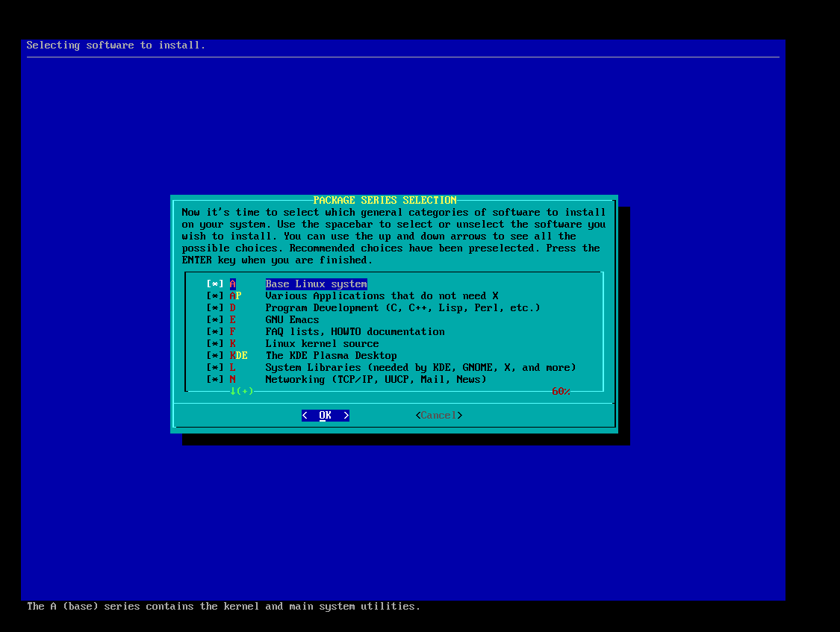Highlight the "GNU Emacs" list entry
The image size is (840, 632).
pyautogui.click(x=292, y=320)
